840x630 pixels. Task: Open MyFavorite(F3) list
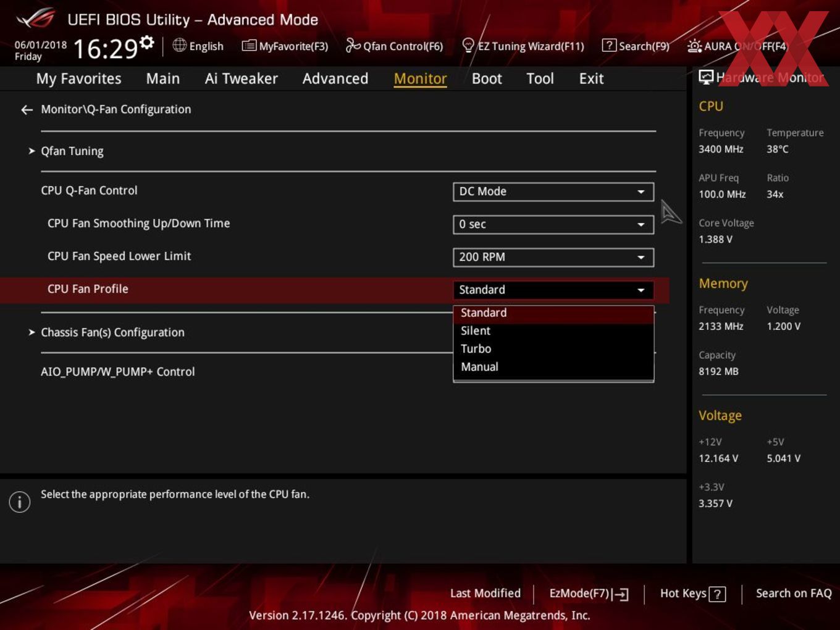[285, 46]
